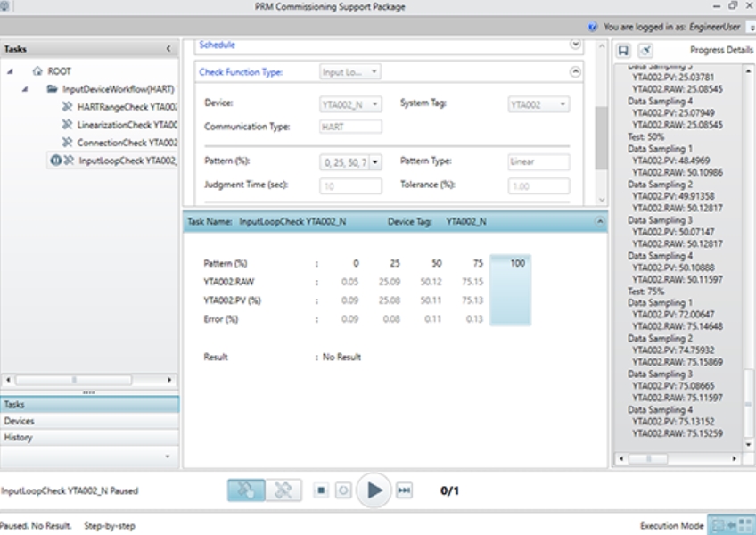
Task: Click the Test: 75% progress entry
Action: click(645, 292)
